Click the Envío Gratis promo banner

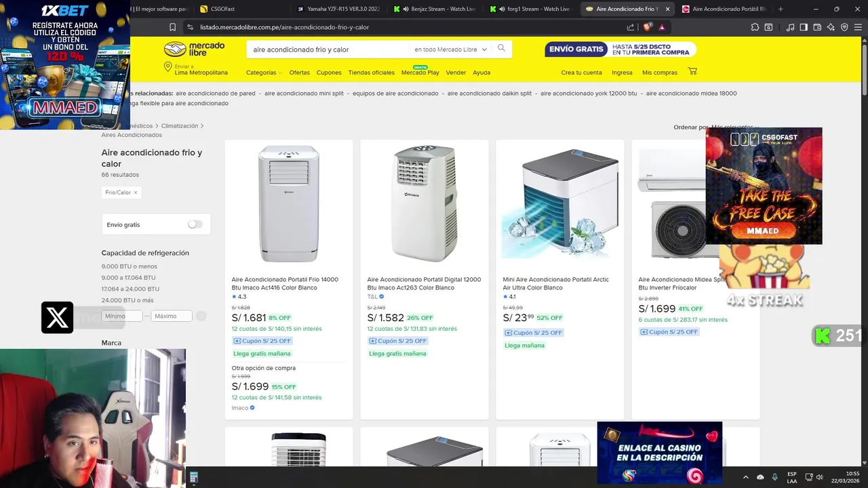(x=620, y=49)
